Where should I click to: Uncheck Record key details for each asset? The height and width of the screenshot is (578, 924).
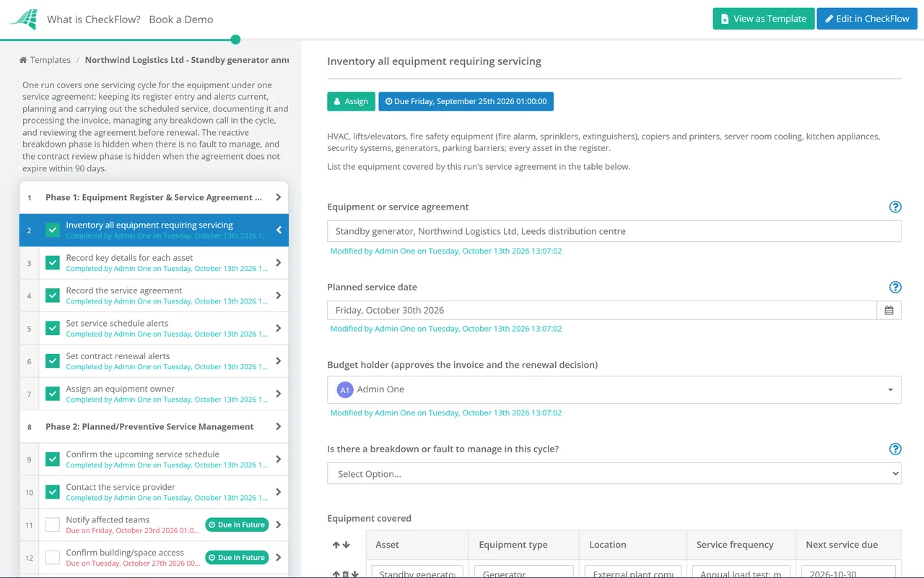(53, 262)
